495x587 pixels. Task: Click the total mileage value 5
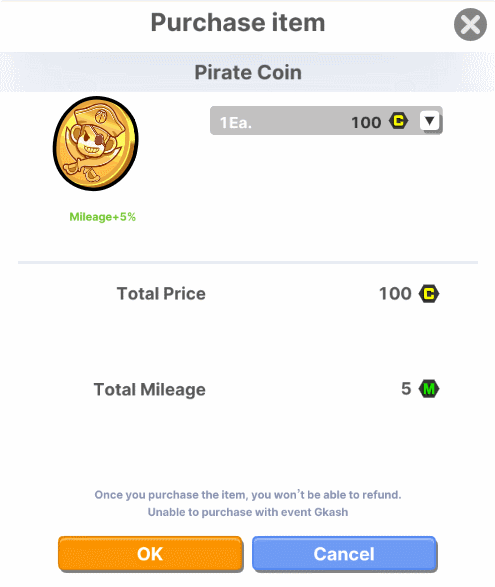tap(406, 389)
